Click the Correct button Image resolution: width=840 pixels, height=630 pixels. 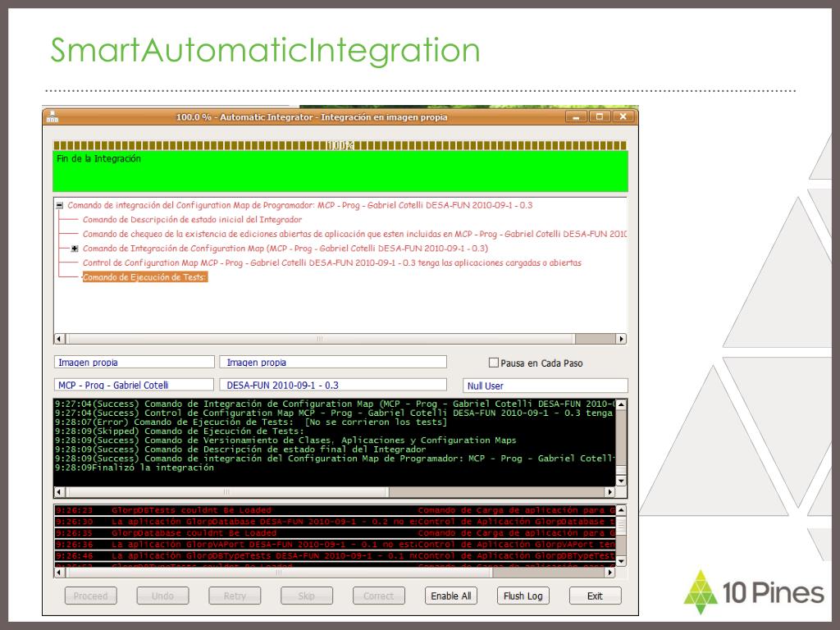(x=379, y=596)
